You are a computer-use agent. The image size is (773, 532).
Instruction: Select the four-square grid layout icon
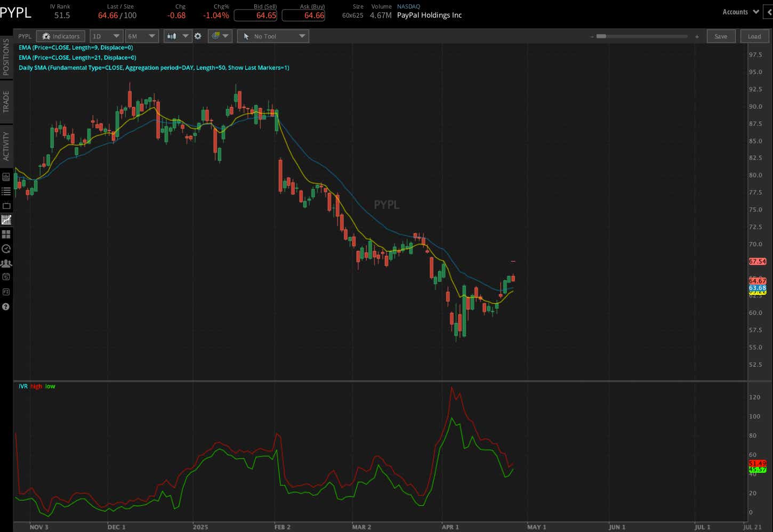(6, 234)
